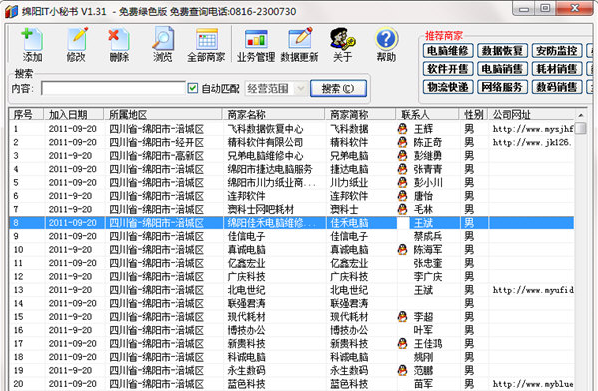Screen dimensions: 598x391
Task: Click the 电脑销售 button
Action: click(502, 69)
